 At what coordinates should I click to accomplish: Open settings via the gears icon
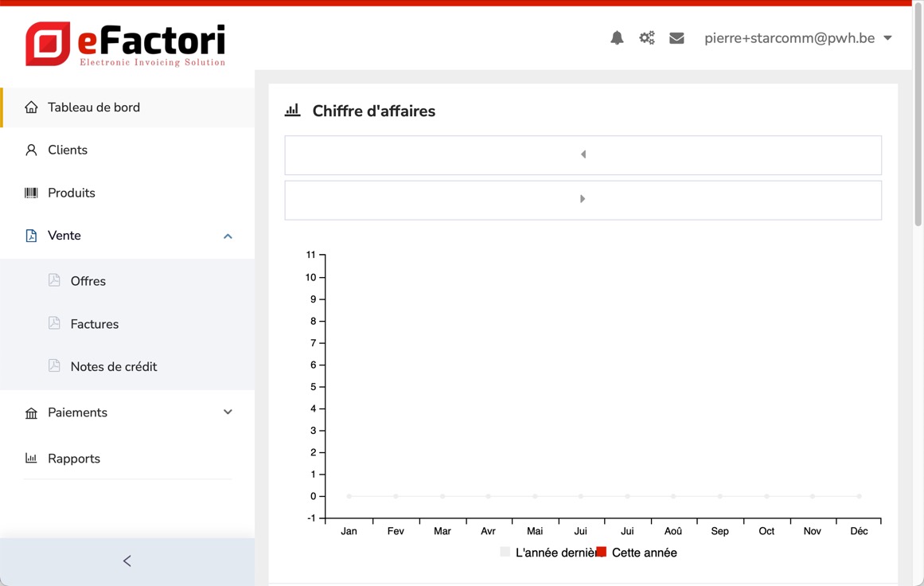click(647, 38)
